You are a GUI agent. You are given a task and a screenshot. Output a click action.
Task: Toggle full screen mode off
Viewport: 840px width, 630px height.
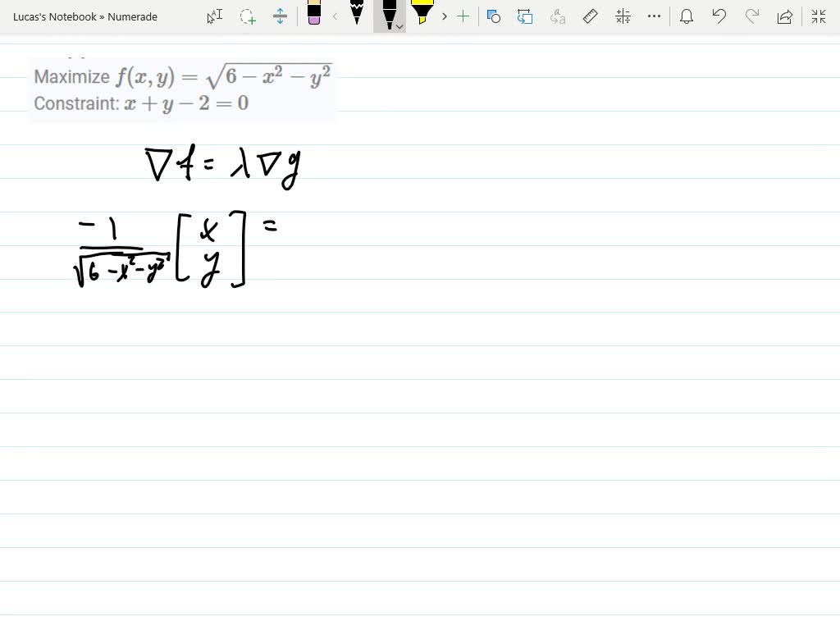[818, 16]
